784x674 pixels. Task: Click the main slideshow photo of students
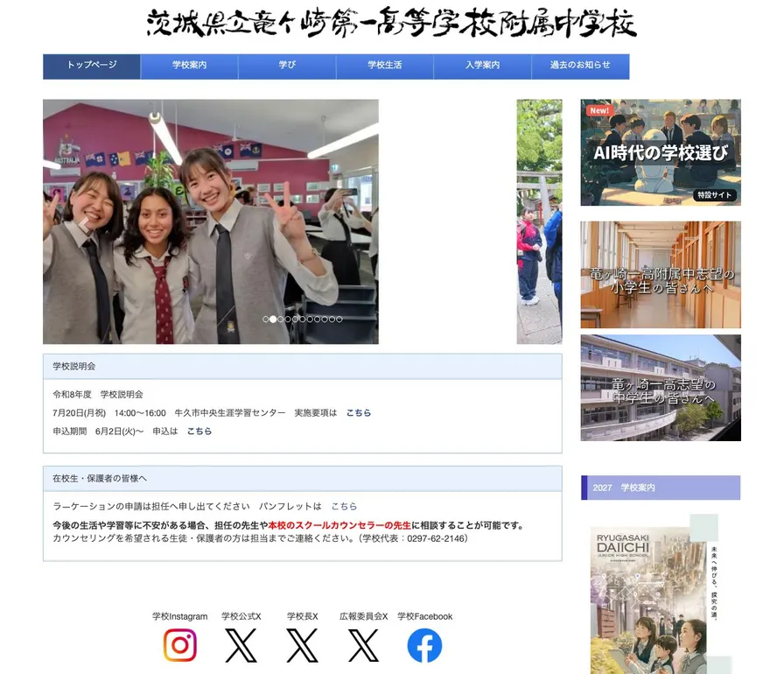click(x=211, y=221)
